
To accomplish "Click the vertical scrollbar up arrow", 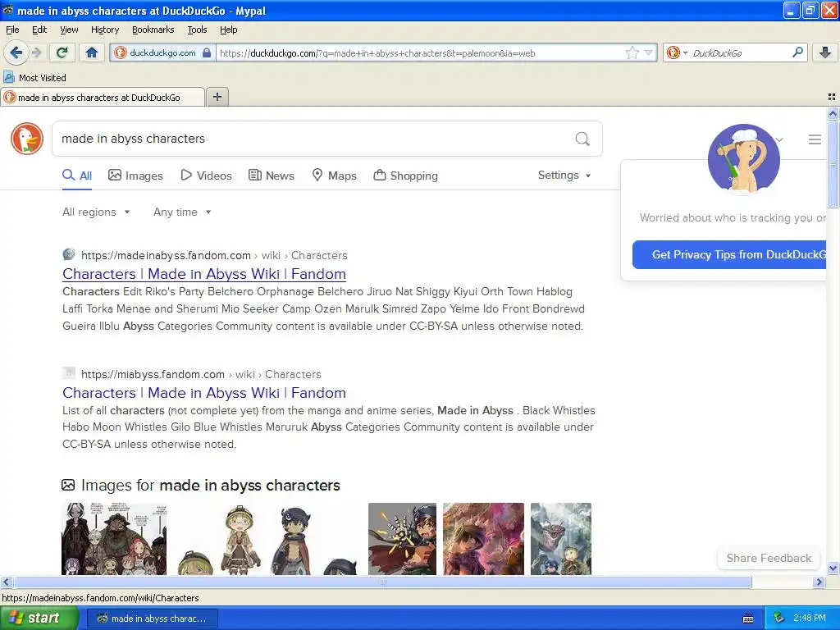I will click(x=833, y=113).
